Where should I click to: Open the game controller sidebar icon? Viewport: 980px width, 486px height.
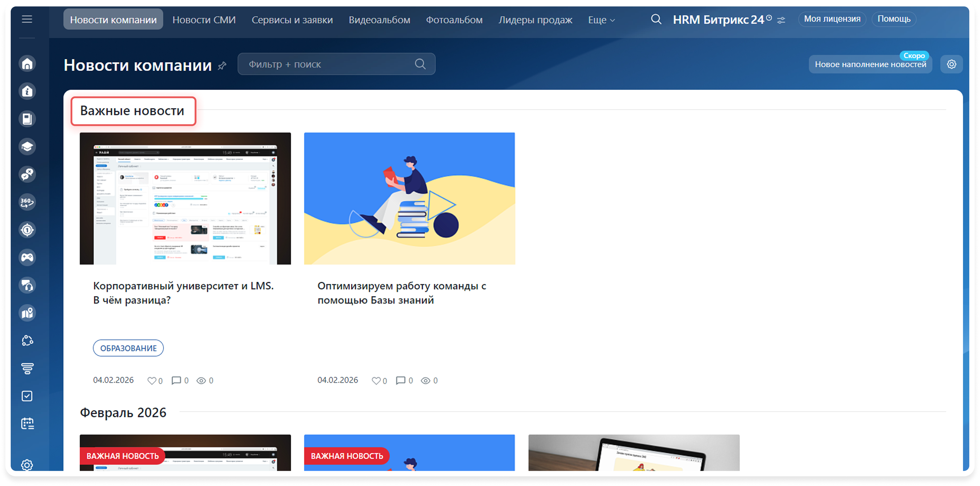click(27, 257)
